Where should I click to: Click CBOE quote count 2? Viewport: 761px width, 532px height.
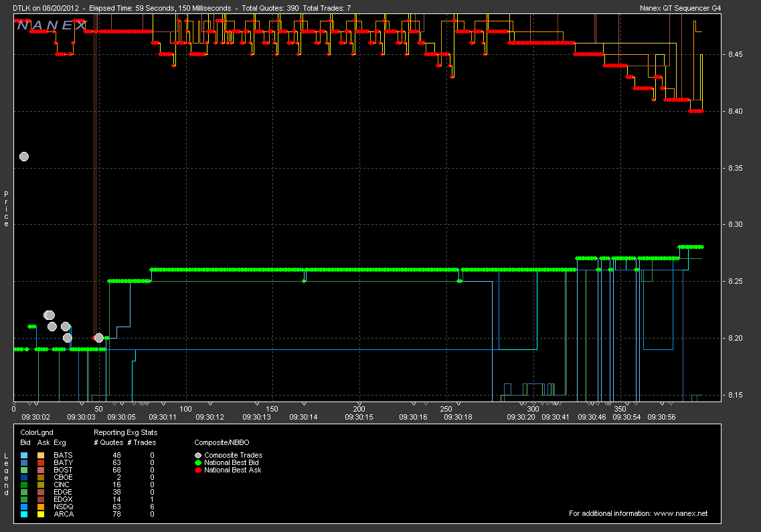(x=118, y=477)
